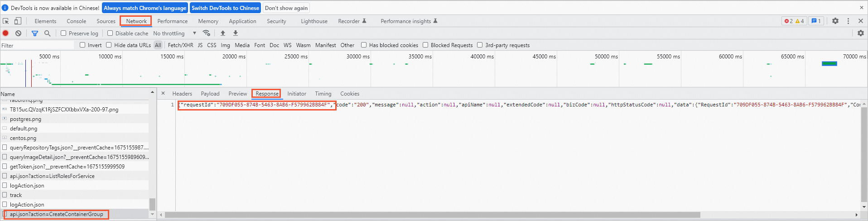The width and height of the screenshot is (868, 221).
Task: Stop recording network log with the red button
Action: (6, 33)
